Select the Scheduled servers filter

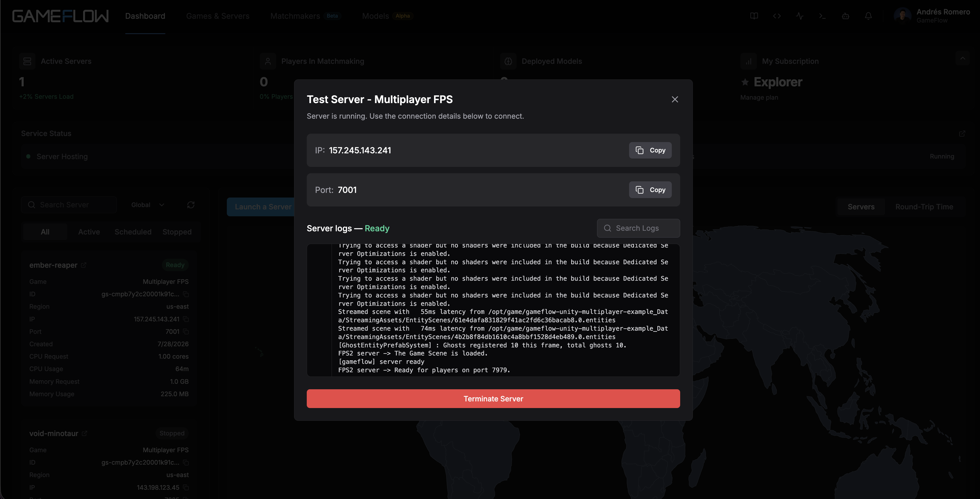tap(133, 232)
